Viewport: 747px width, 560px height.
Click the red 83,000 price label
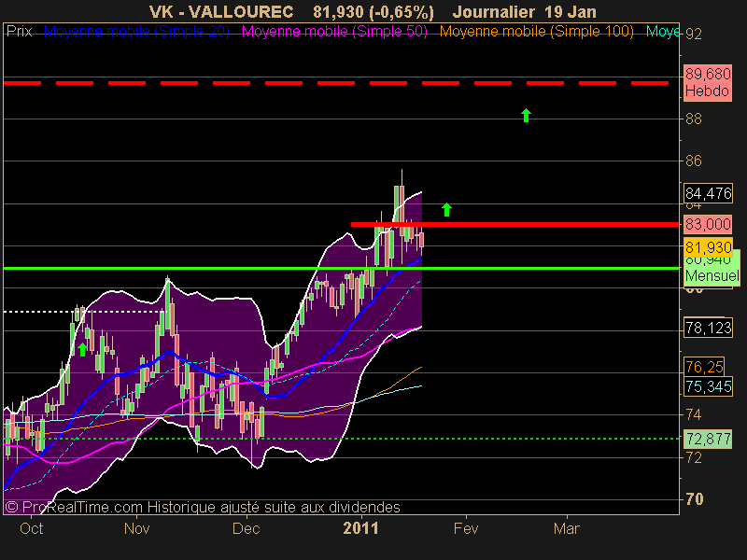[708, 224]
